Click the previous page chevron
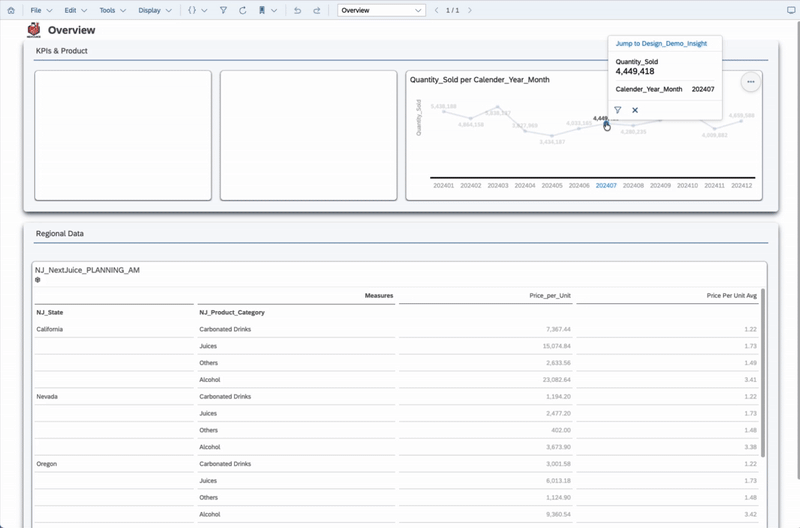 (x=436, y=10)
